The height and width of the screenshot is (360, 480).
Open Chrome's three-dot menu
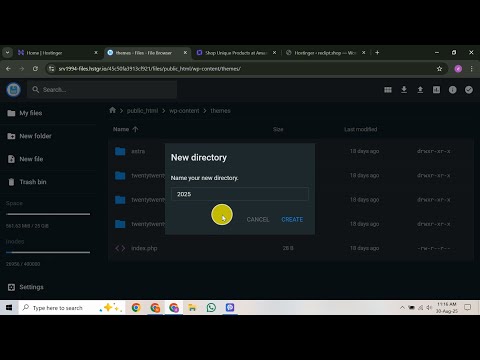click(x=471, y=69)
